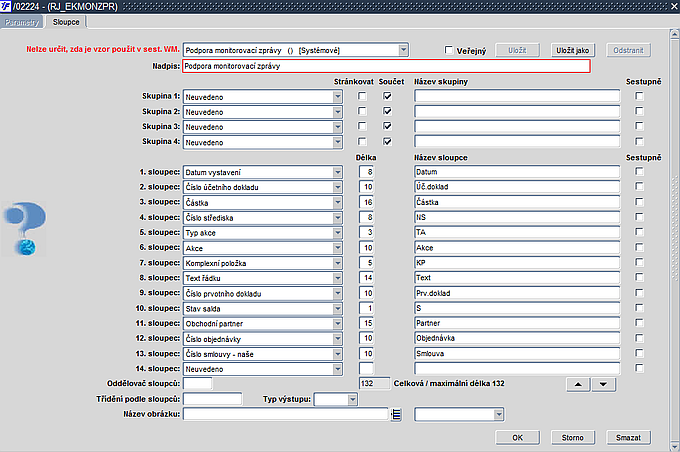Toggle the Veřejný checkbox

(x=449, y=50)
